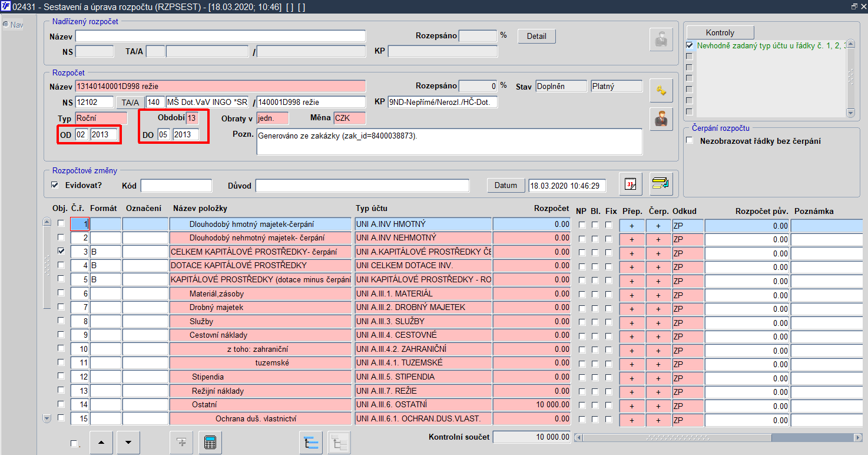Click the DO month field showing 05
Viewport: 868px width, 455px height.
click(x=164, y=135)
